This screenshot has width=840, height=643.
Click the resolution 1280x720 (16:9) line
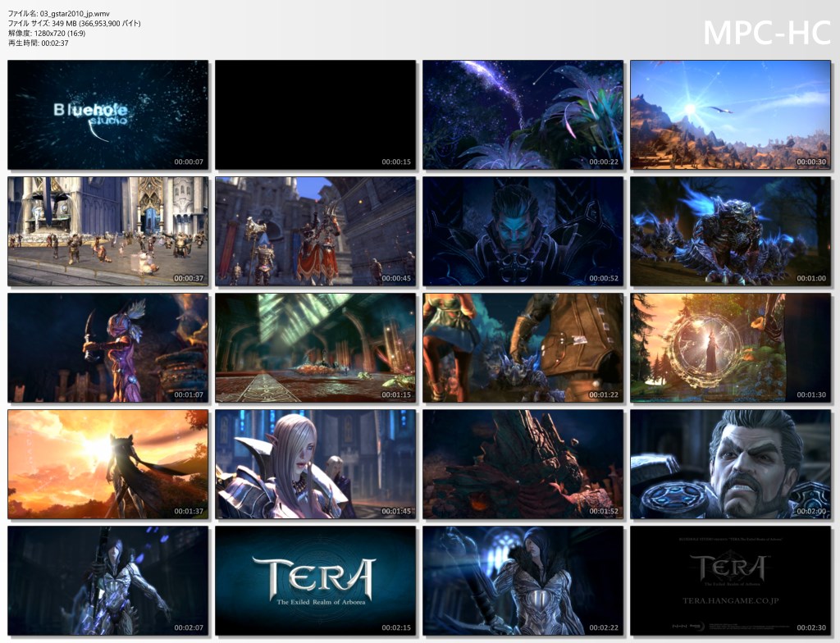pos(47,34)
